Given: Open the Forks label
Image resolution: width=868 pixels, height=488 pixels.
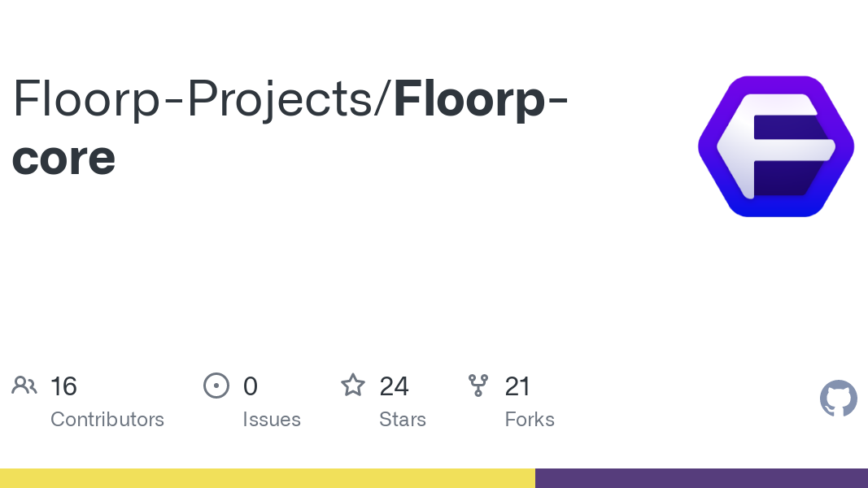Looking at the screenshot, I should point(530,420).
